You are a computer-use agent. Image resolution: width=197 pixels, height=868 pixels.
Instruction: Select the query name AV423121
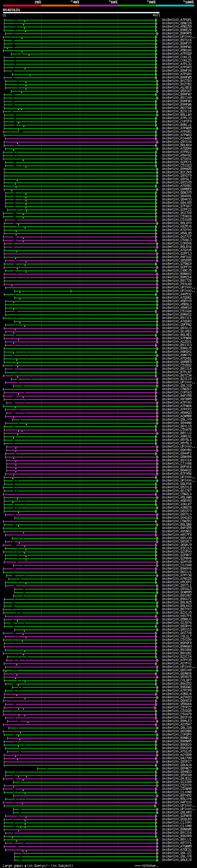[11, 10]
